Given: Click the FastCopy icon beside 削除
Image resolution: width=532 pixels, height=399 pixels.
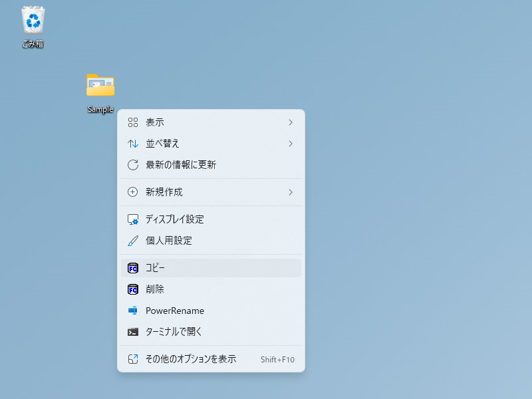Looking at the screenshot, I should click(133, 289).
